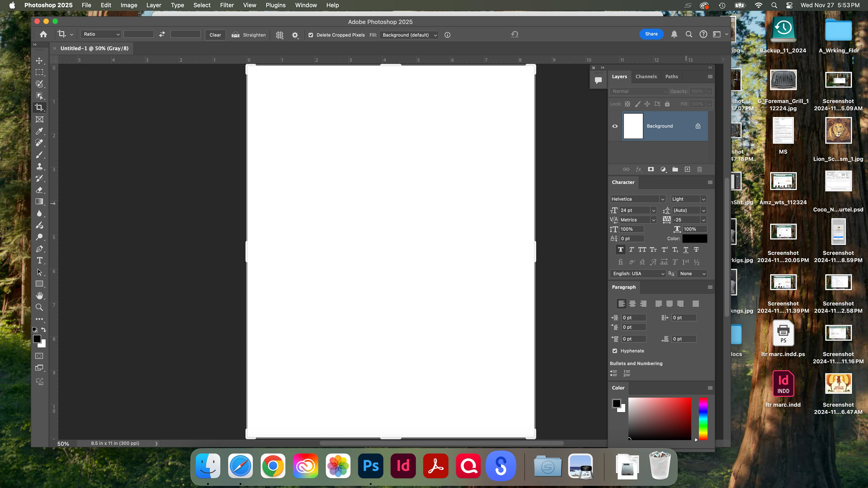Disable the Hyphenate checkbox
Image resolution: width=868 pixels, height=488 pixels.
click(615, 351)
